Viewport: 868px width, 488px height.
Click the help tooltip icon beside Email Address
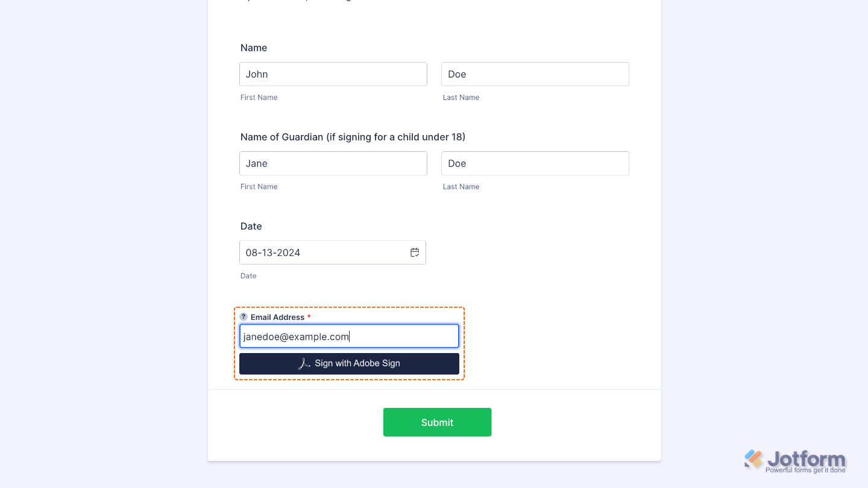click(x=243, y=316)
